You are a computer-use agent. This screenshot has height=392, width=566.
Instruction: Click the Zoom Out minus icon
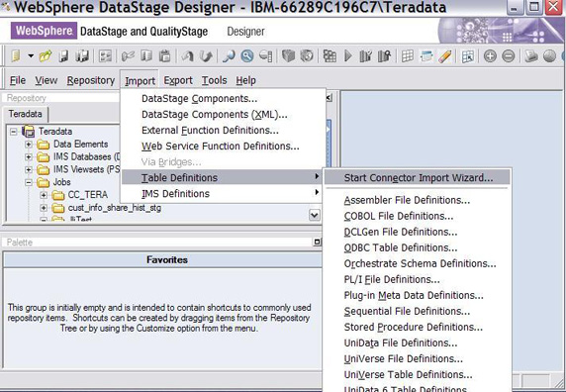[x=509, y=56]
